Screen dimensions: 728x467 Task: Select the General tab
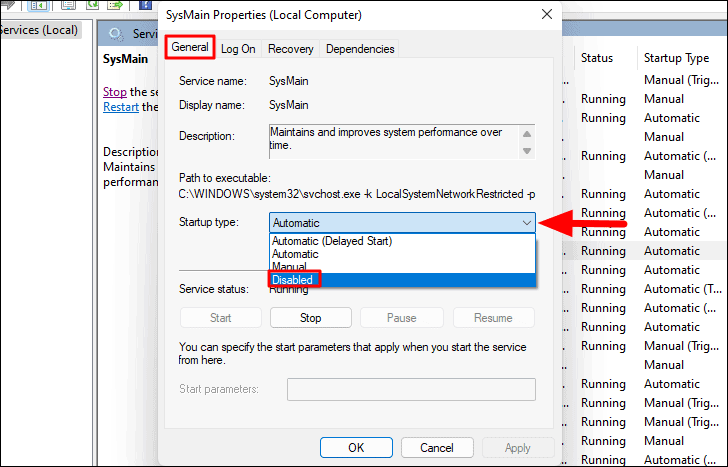point(190,47)
